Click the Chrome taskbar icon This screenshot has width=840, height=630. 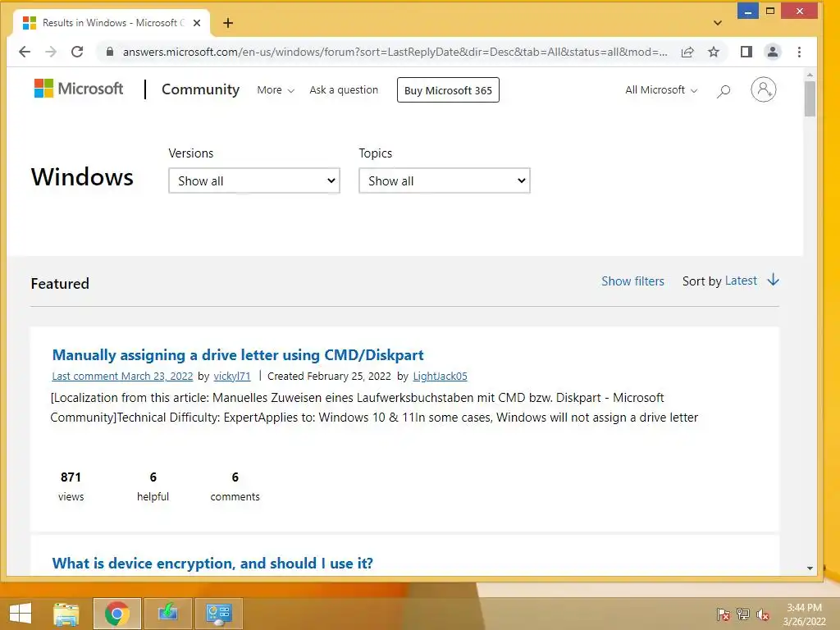tap(116, 614)
